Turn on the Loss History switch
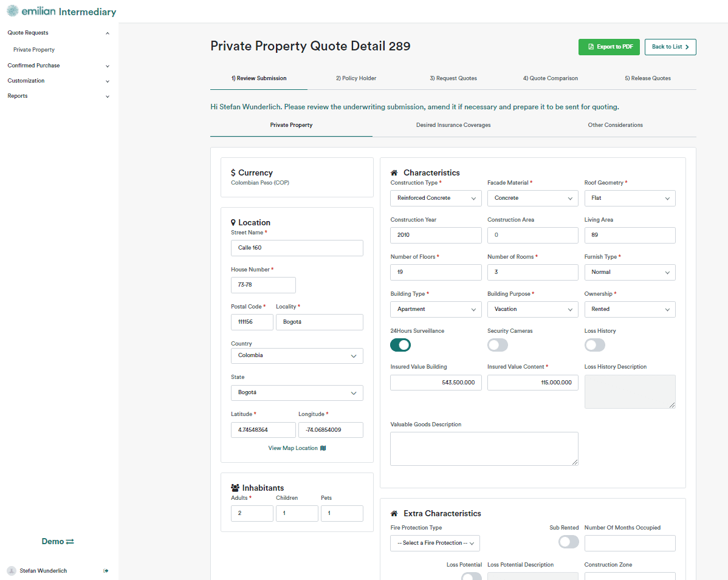728x580 pixels. [x=594, y=345]
